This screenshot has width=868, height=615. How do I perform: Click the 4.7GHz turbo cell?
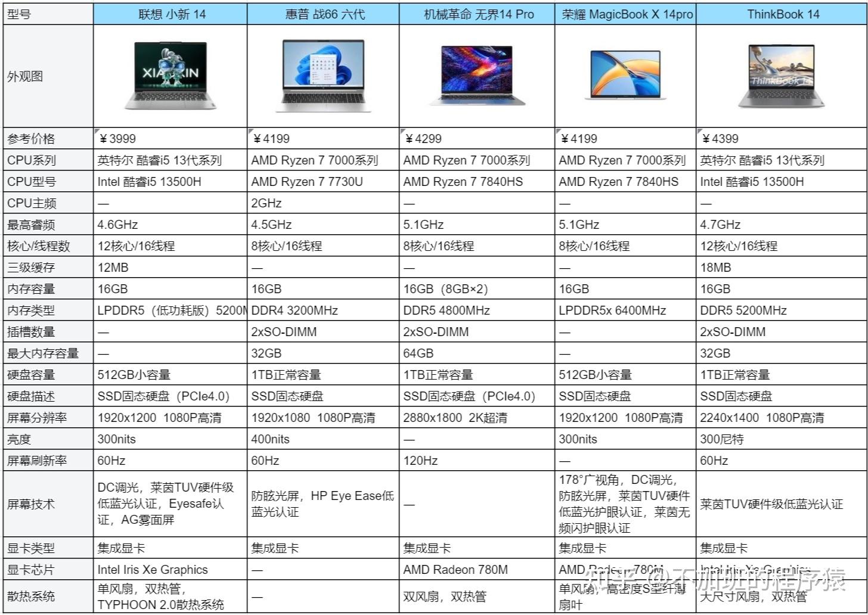coord(782,225)
